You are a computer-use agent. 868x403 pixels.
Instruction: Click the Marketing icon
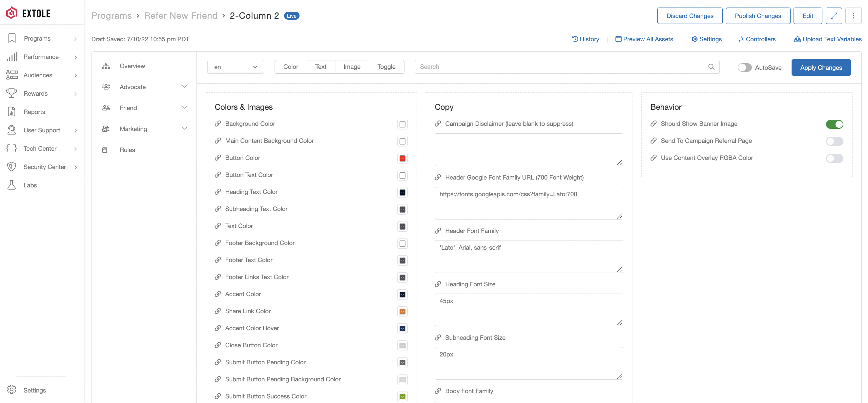pos(106,129)
